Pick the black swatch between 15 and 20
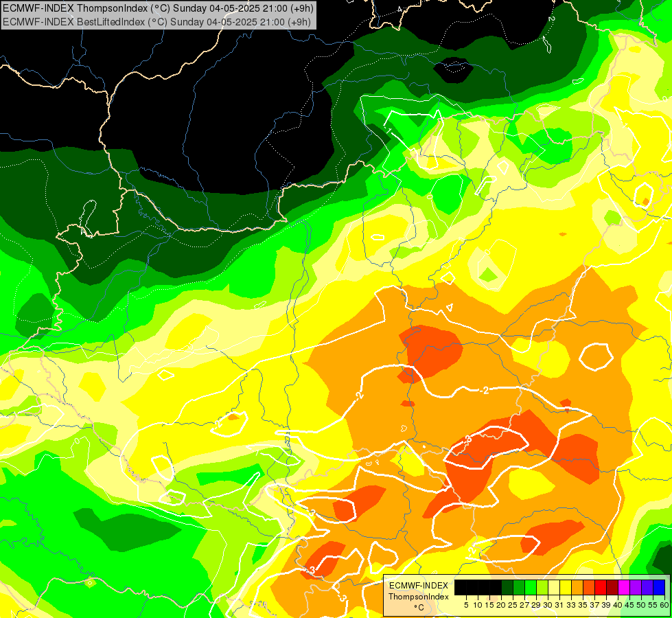 tap(496, 587)
